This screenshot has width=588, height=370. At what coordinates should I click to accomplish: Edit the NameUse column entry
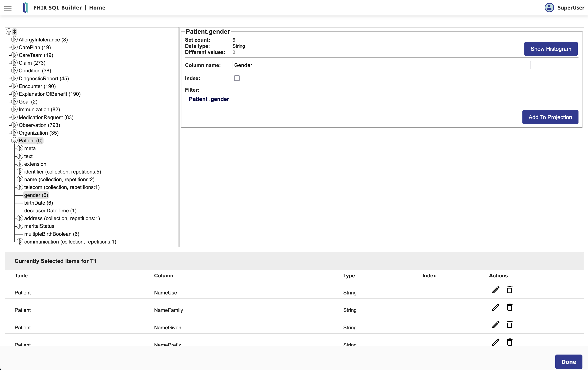(x=495, y=290)
